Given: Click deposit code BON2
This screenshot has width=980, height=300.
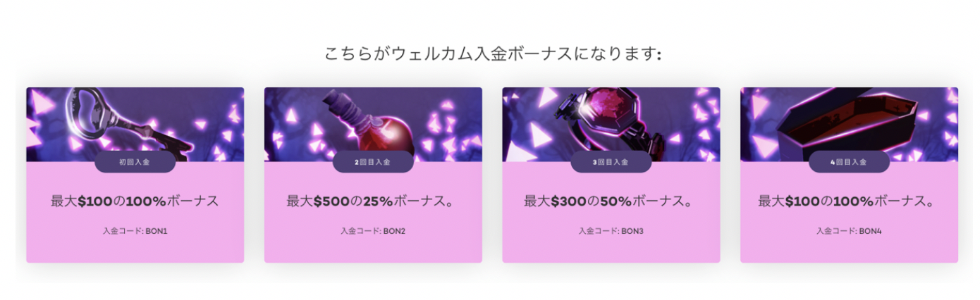Looking at the screenshot, I should 373,231.
